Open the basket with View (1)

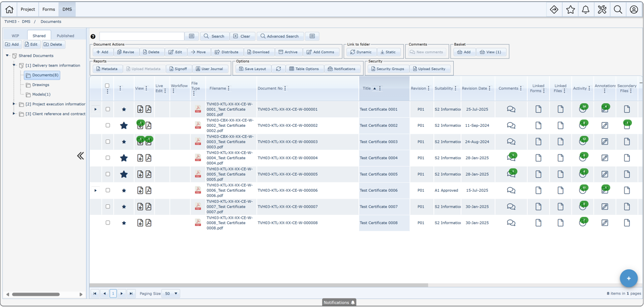coord(491,52)
